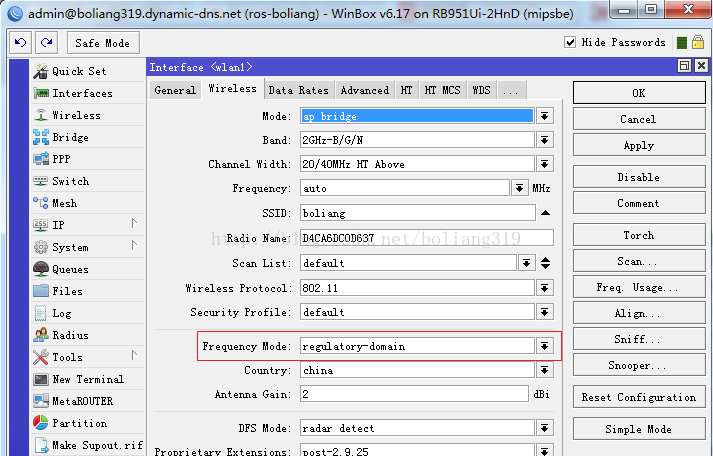Open the Frequency dropdown

[x=519, y=188]
